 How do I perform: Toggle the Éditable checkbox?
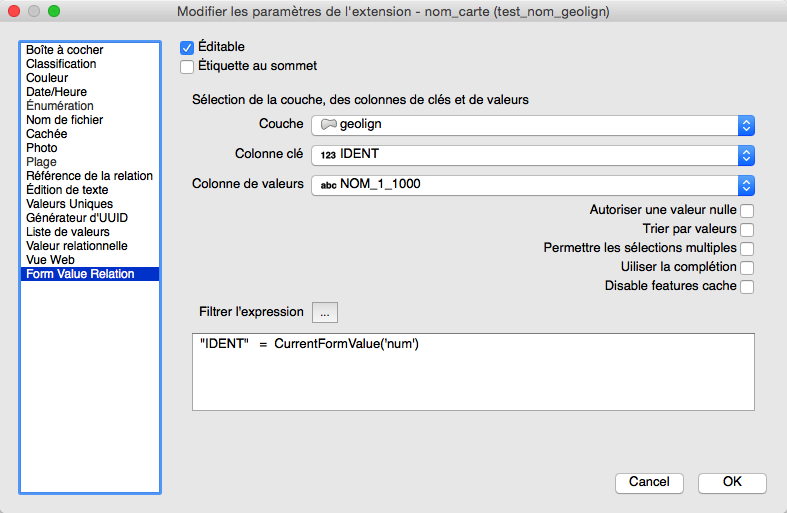pyautogui.click(x=187, y=47)
